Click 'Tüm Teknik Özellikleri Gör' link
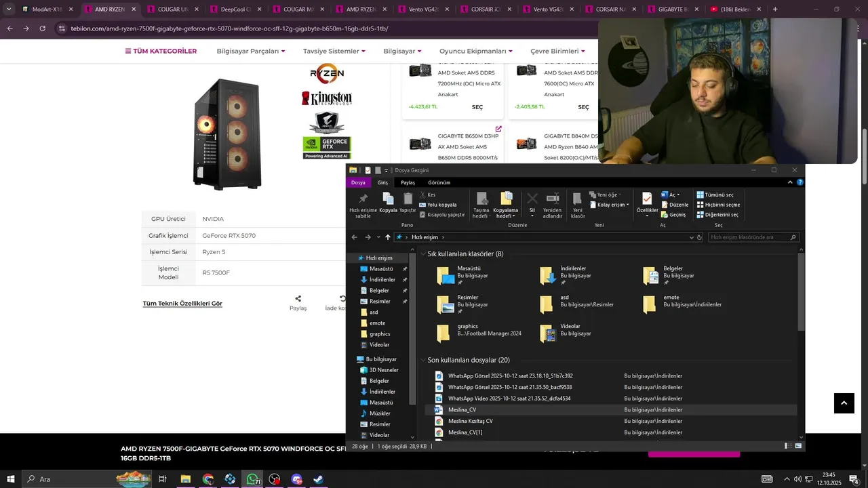Image resolution: width=868 pixels, height=488 pixels. [x=182, y=304]
